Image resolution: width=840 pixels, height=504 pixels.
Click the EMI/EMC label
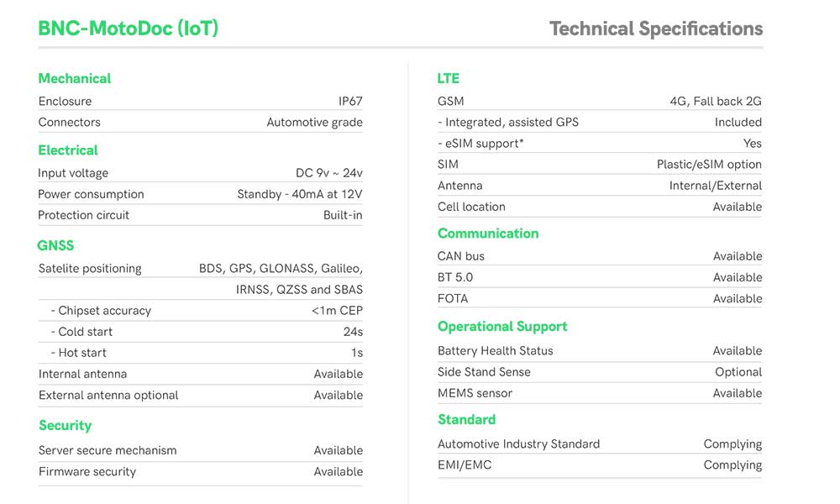tap(465, 465)
